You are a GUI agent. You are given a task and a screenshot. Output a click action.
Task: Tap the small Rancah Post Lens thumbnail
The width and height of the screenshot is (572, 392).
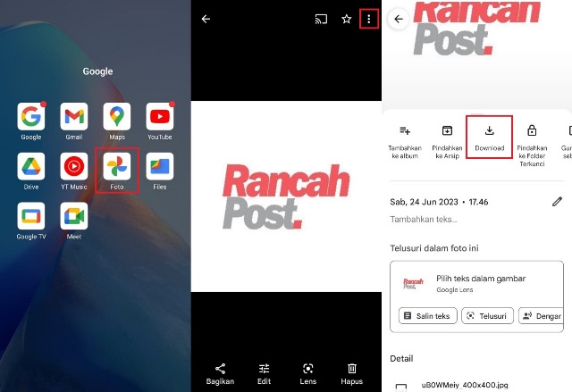[x=413, y=283]
